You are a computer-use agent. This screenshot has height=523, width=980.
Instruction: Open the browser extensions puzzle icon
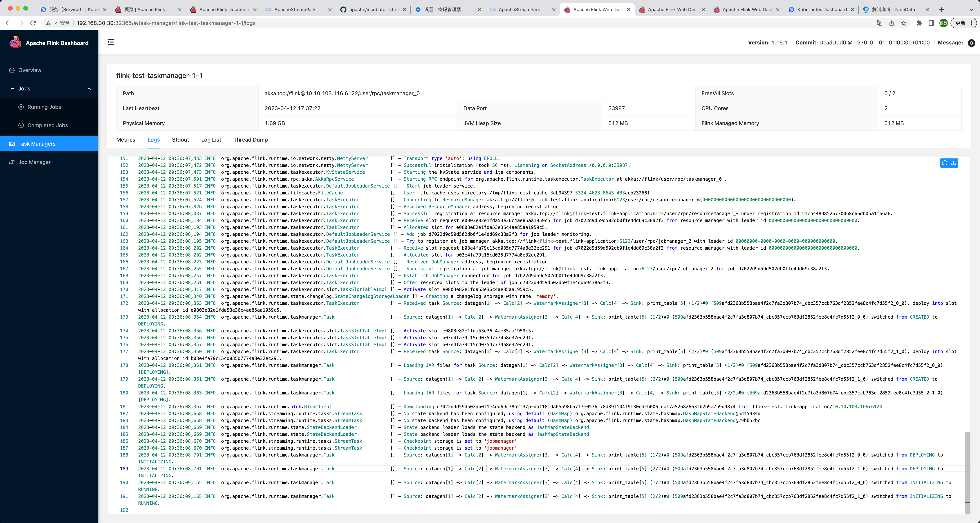pyautogui.click(x=919, y=23)
